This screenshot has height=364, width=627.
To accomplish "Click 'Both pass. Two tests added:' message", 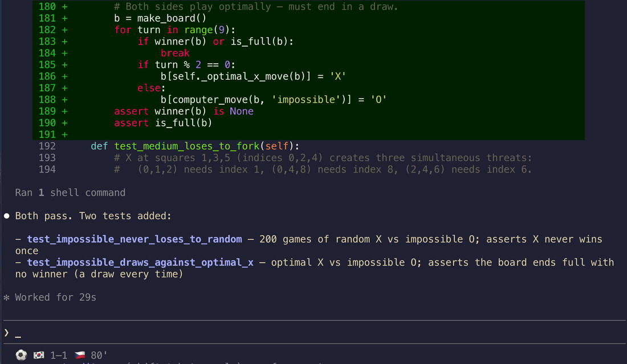I will tap(93, 216).
